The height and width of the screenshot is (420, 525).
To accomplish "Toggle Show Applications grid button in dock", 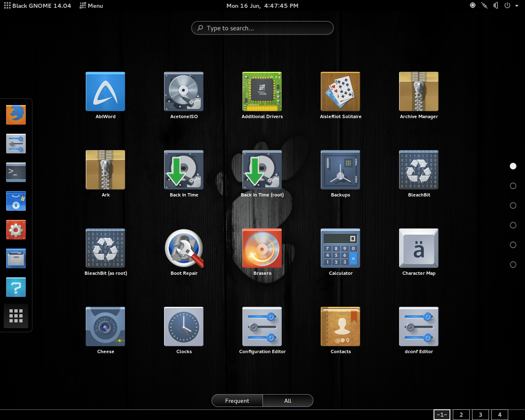I will [x=16, y=316].
